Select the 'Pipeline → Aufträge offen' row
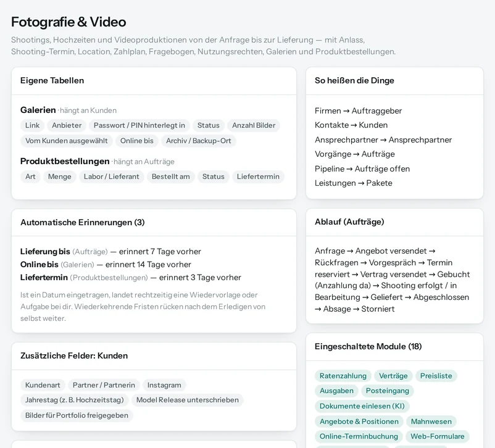The height and width of the screenshot is (448, 495). tap(362, 169)
